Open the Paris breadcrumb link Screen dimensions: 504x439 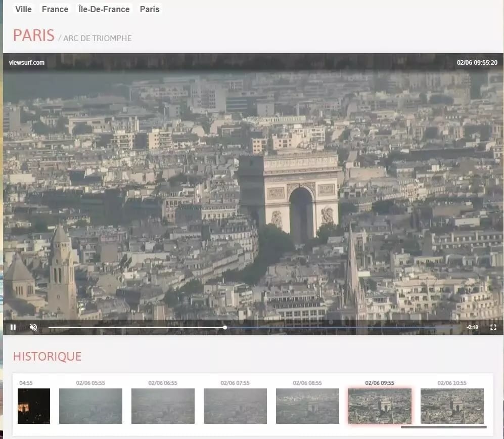[x=150, y=9]
